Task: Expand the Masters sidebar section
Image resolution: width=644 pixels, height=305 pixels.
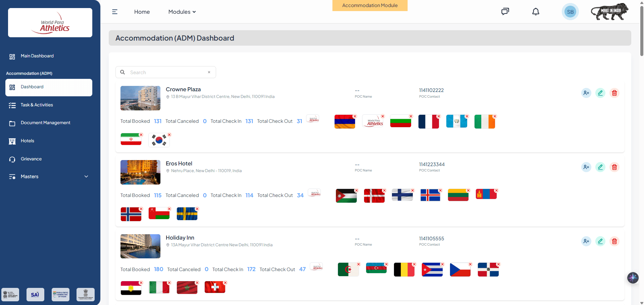Action: coord(49,176)
